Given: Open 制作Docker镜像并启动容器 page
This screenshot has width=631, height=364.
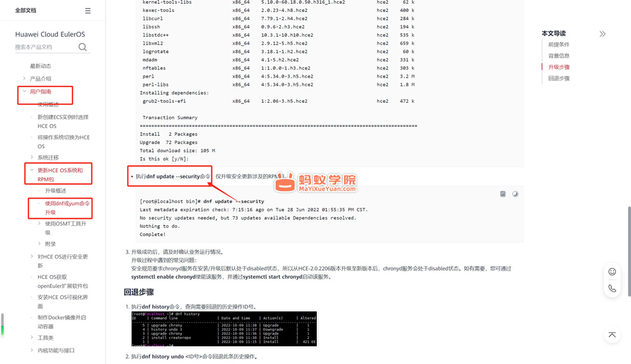Looking at the screenshot, I should (x=62, y=322).
